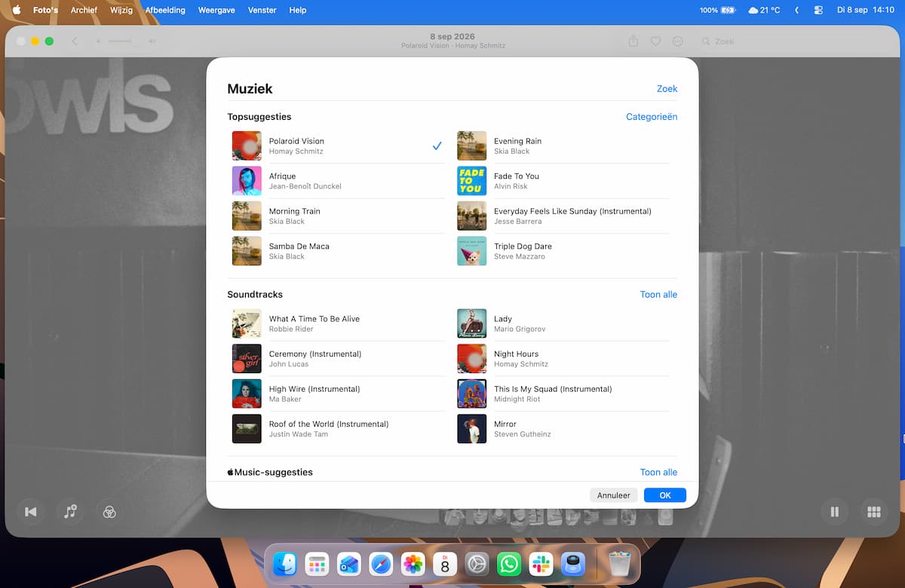905x588 pixels.
Task: Open the filters button with three overlapping circles
Action: (x=110, y=512)
